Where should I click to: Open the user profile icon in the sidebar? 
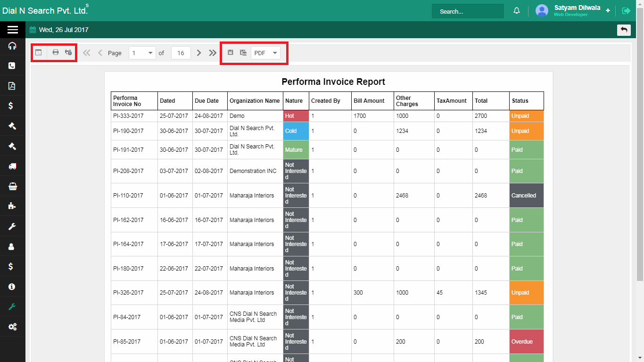(12, 247)
